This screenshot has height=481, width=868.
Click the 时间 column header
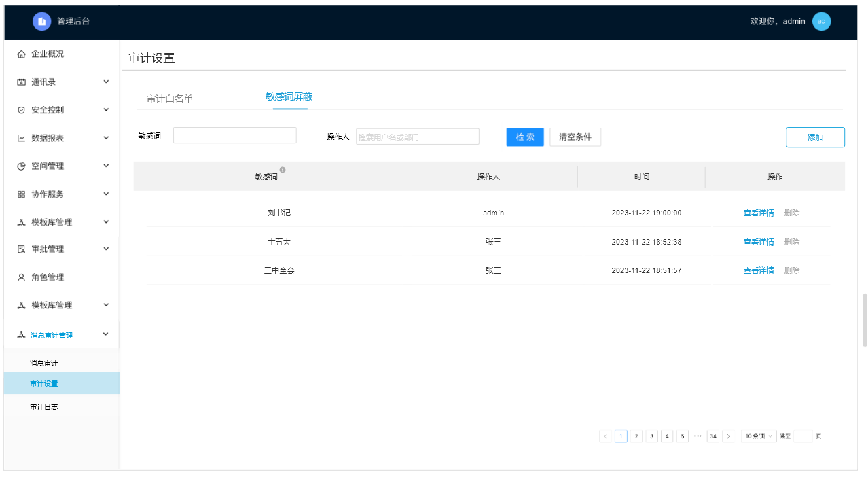[642, 177]
